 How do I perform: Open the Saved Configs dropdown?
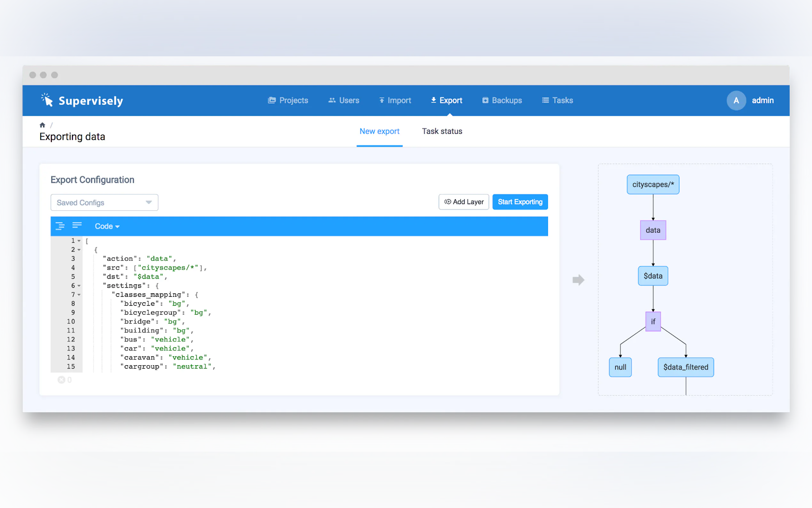coord(105,202)
